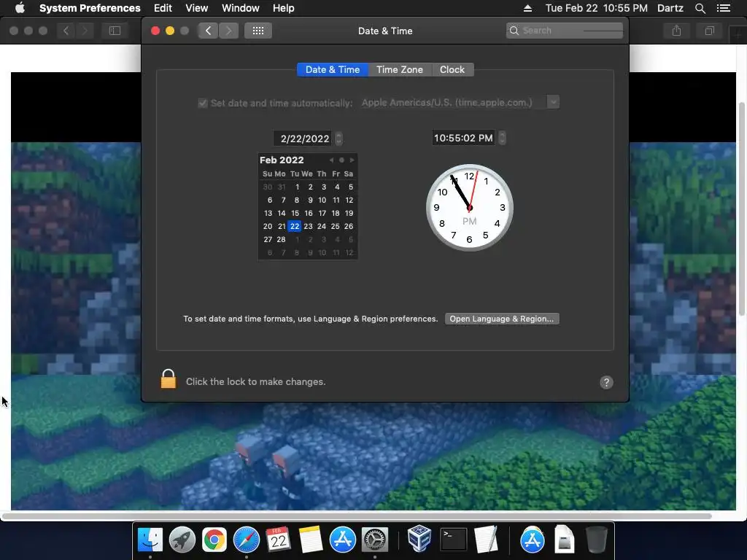The image size is (747, 560).
Task: Open Notification Center menu bar icon
Action: coord(723,8)
